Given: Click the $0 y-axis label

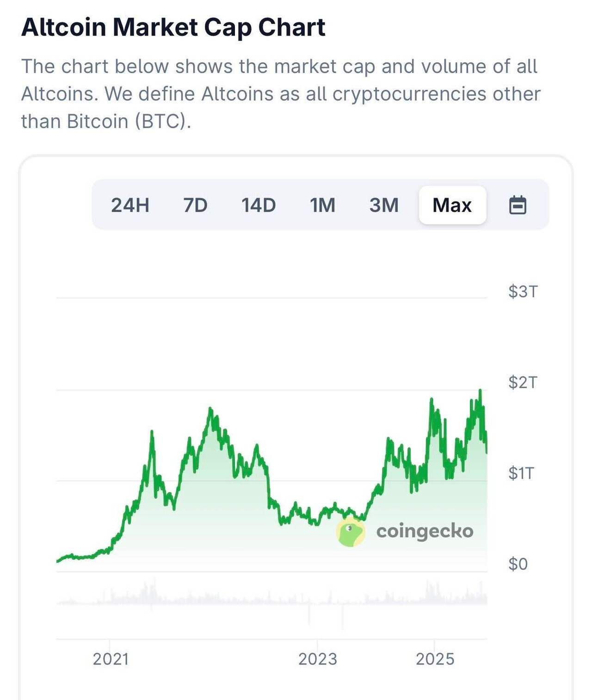Looking at the screenshot, I should click(518, 564).
